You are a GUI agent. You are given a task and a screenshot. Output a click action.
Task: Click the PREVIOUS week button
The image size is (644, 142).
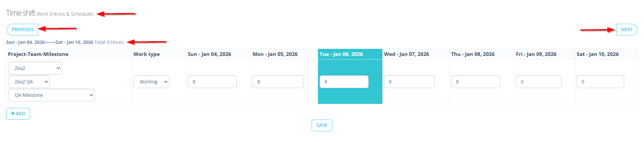click(22, 29)
